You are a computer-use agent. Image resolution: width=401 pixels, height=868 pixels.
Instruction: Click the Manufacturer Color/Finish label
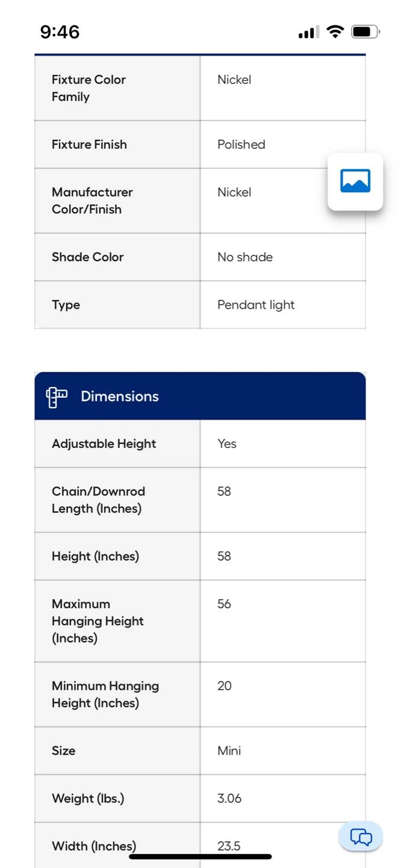click(x=92, y=201)
